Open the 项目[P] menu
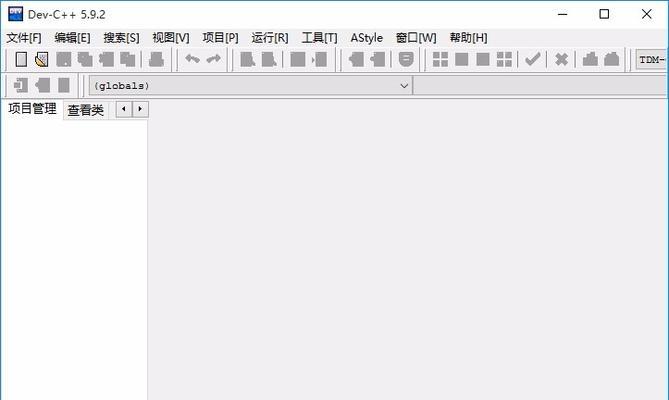Viewport: 669px width, 400px height. pos(220,38)
